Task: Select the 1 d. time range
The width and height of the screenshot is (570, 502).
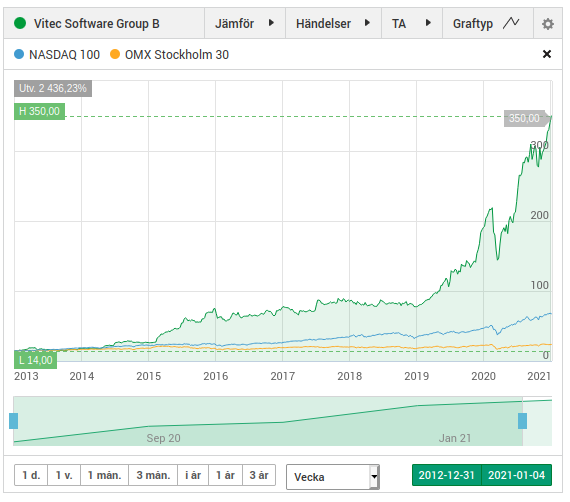Action: pyautogui.click(x=31, y=475)
